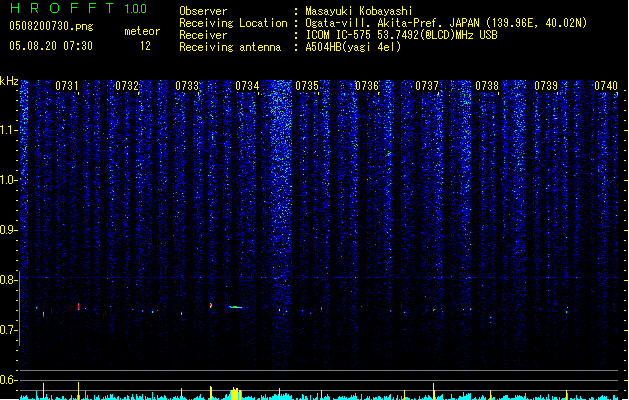The height and width of the screenshot is (400, 629).
Task: Click the timestamp 05.08.20 07:30
Action: click(51, 46)
